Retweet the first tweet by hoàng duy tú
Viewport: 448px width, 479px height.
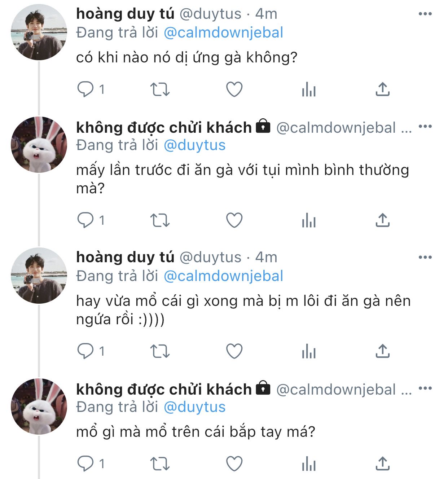[159, 89]
